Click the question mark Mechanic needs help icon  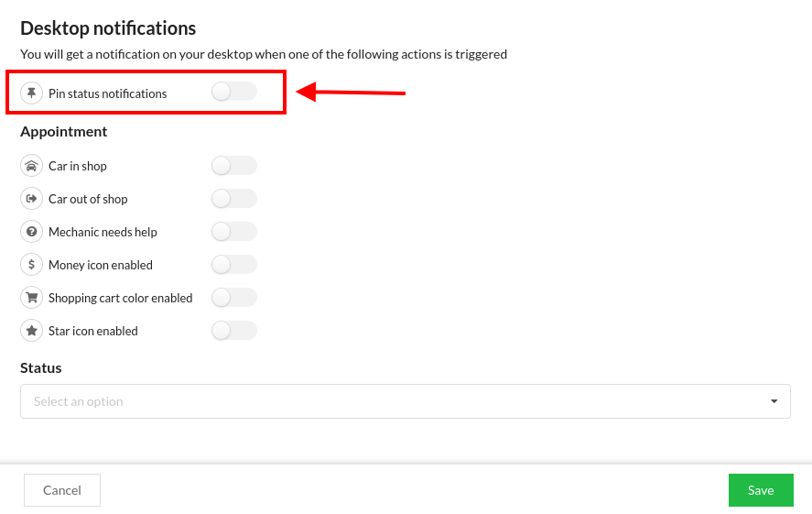coord(32,232)
